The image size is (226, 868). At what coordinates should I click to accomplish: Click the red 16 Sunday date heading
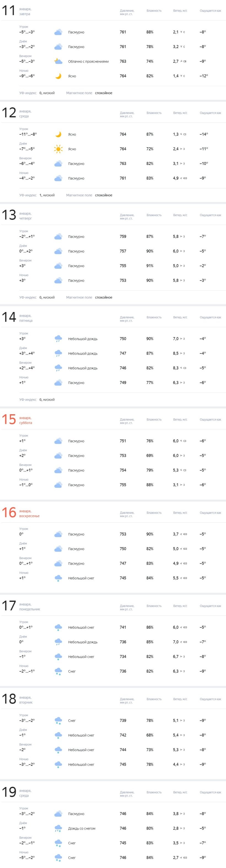pos(9,513)
